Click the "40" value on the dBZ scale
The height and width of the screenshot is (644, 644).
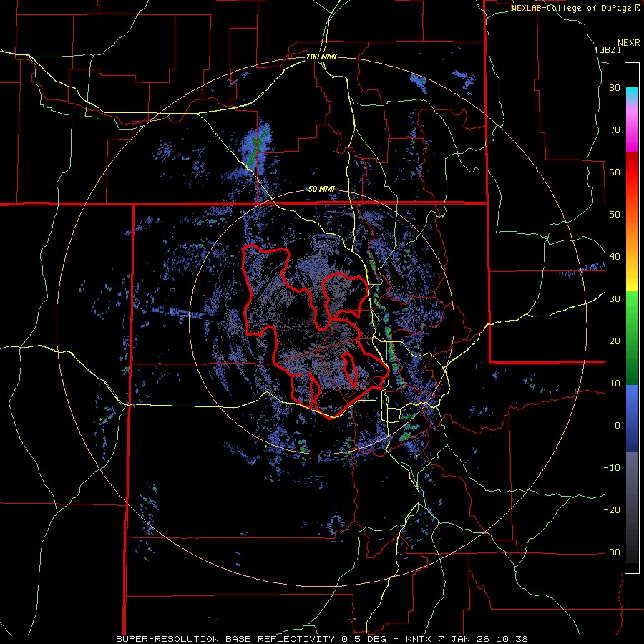pos(615,257)
